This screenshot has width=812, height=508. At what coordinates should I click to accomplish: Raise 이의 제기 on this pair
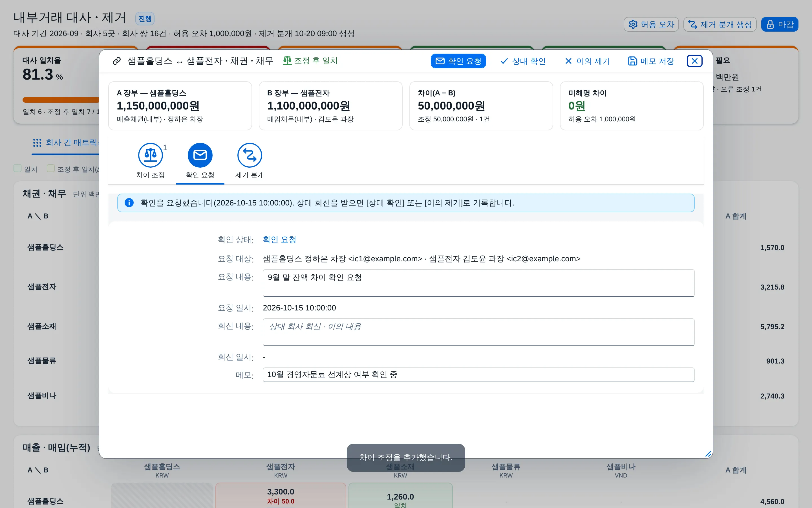[587, 61]
